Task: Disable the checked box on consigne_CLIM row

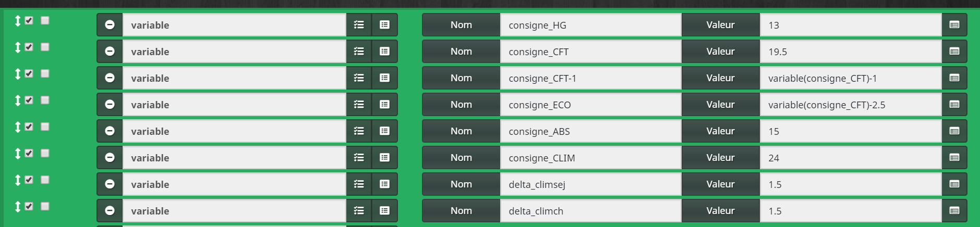Action: (x=29, y=153)
